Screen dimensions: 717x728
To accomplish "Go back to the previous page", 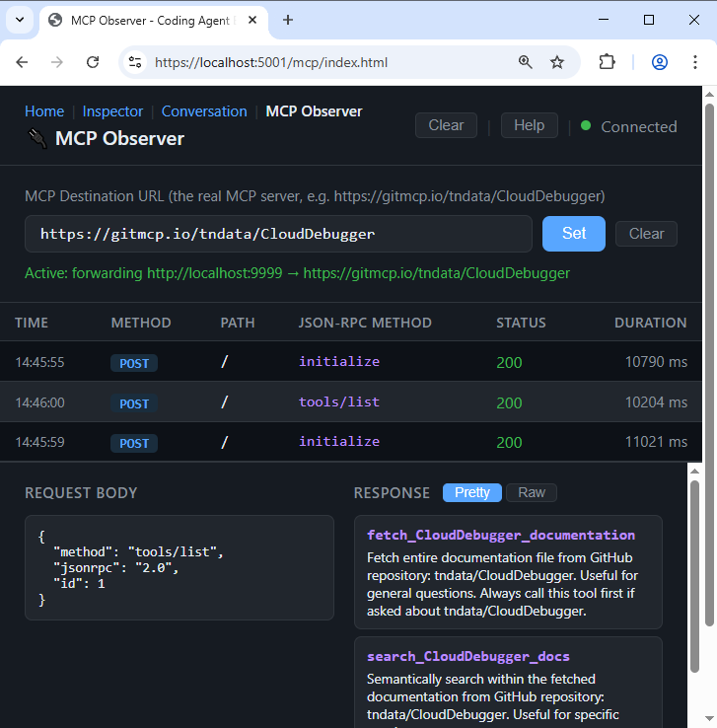I will click(x=22, y=62).
